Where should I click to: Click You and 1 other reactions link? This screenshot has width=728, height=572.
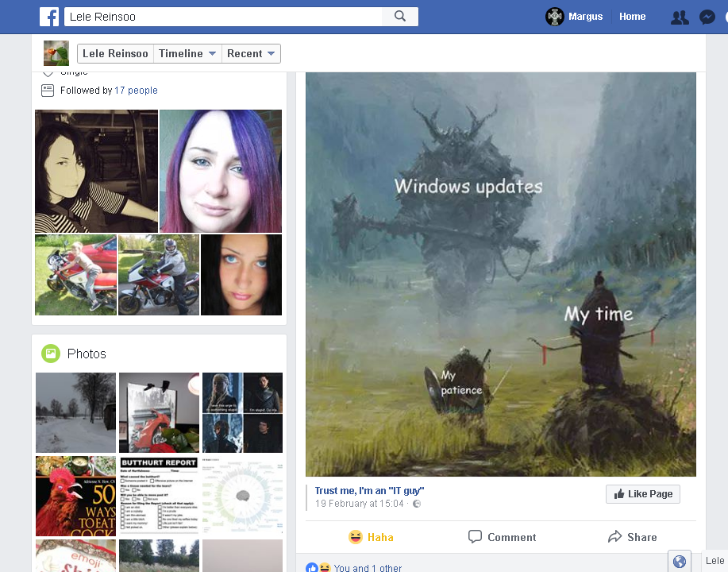(368, 568)
